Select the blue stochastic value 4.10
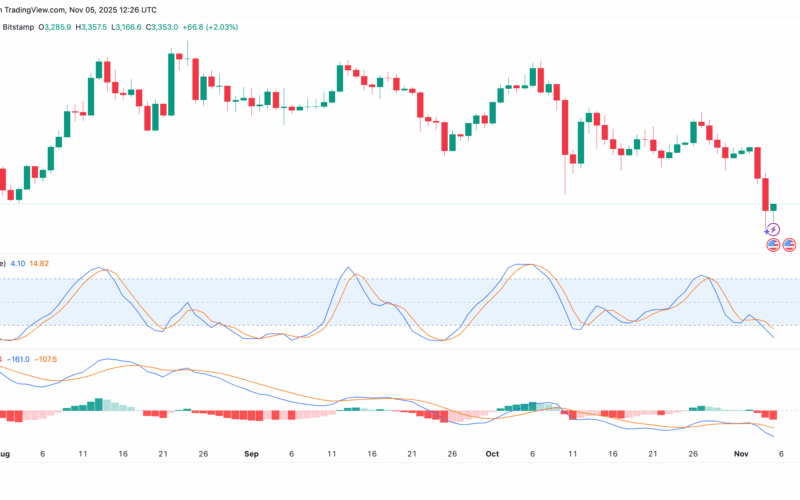This screenshot has width=800, height=500. [20, 263]
